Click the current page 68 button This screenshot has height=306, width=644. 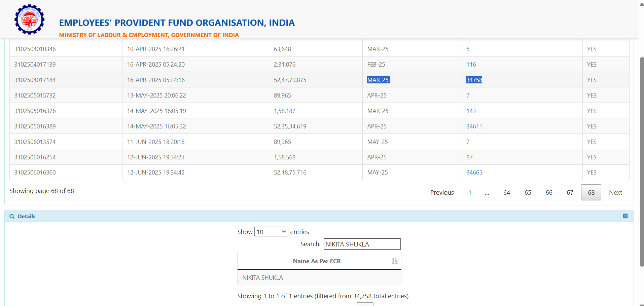(x=591, y=193)
